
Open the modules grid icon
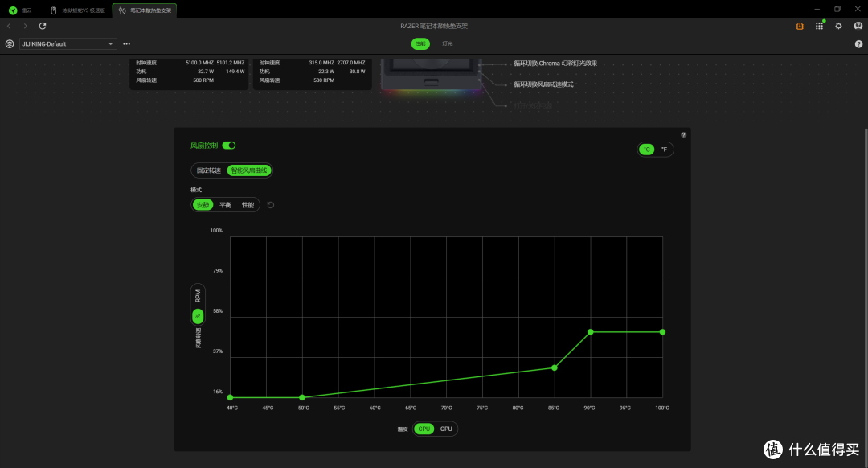point(819,26)
